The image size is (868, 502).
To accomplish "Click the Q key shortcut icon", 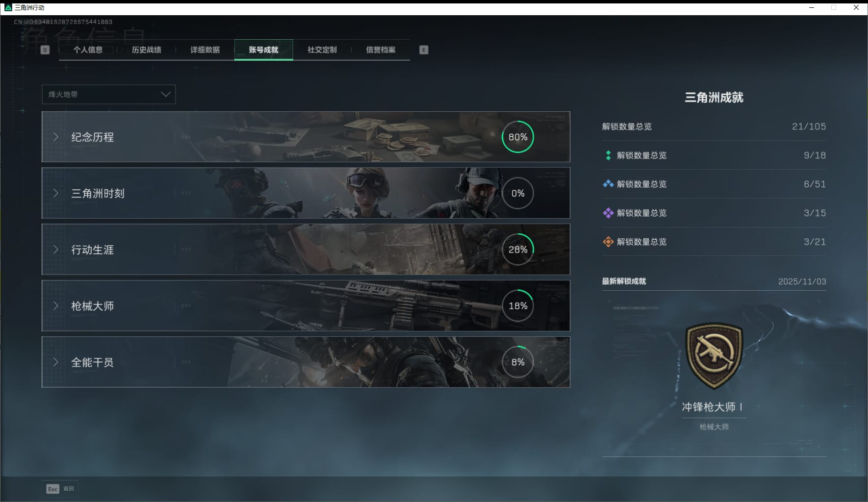I will tap(45, 50).
